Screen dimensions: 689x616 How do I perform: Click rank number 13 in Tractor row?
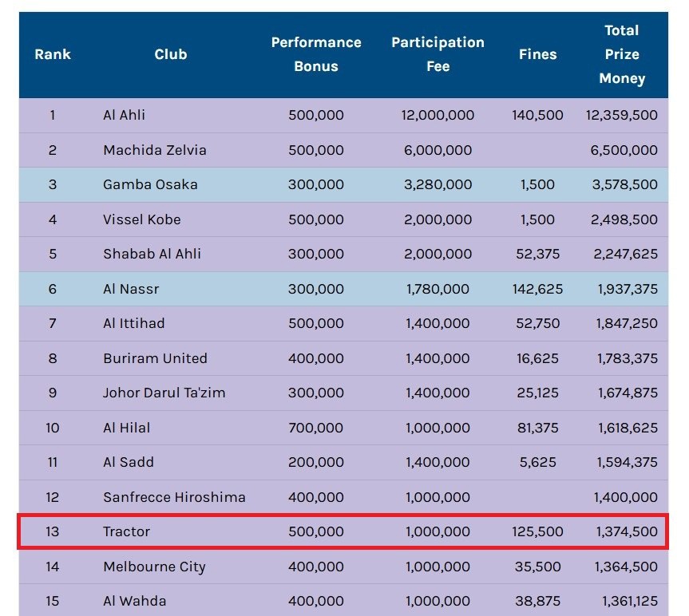(52, 531)
